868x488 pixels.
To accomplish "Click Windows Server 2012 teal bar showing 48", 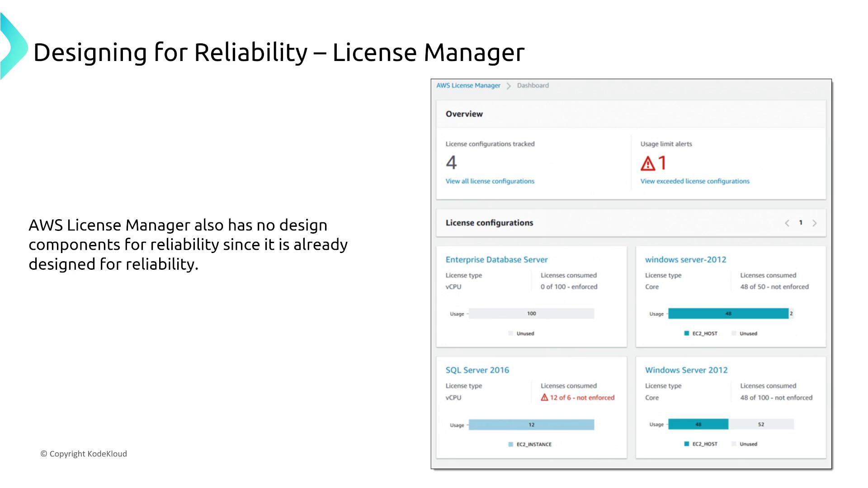I will click(698, 424).
